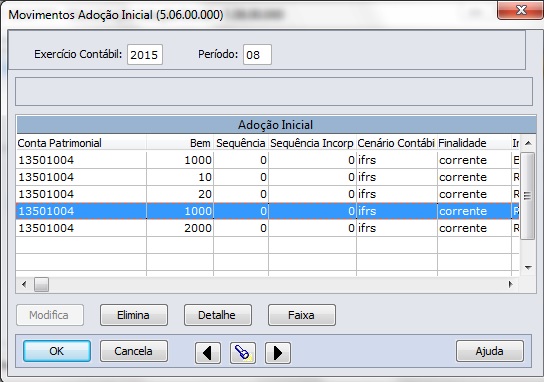Click the Elimina button
The width and height of the screenshot is (544, 382).
[x=134, y=315]
